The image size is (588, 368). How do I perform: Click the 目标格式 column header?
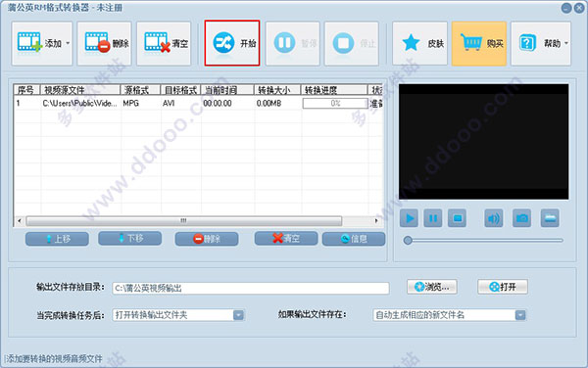180,90
